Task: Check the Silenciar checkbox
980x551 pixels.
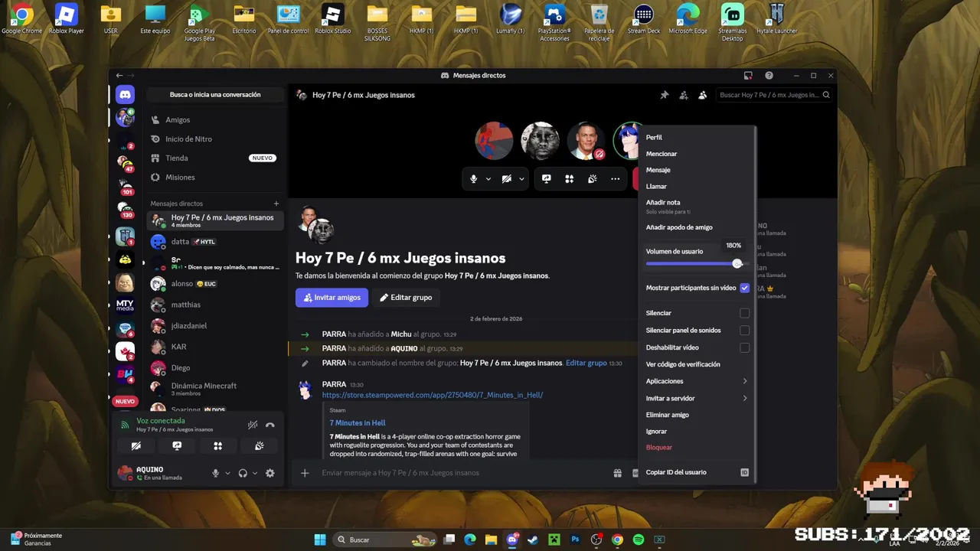Action: pyautogui.click(x=744, y=313)
